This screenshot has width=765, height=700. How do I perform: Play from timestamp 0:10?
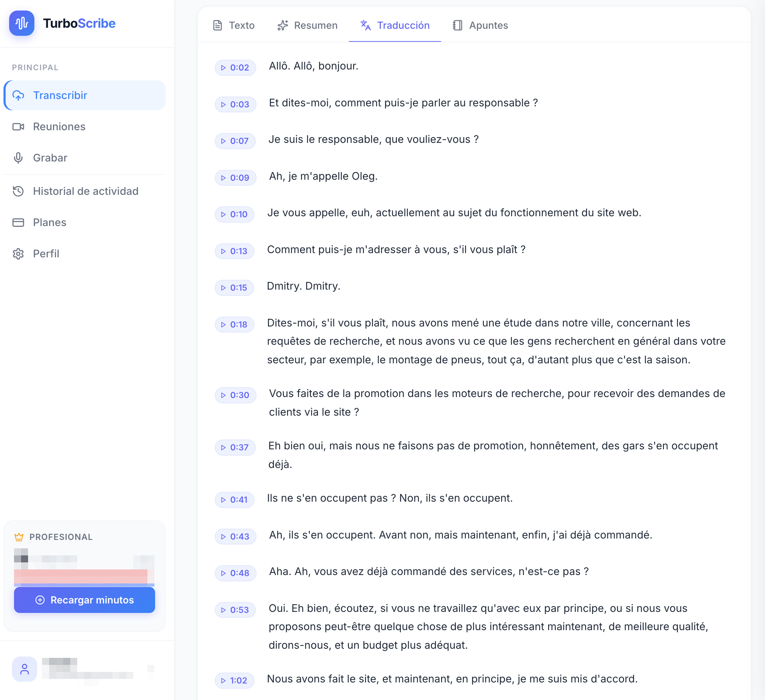coord(234,214)
